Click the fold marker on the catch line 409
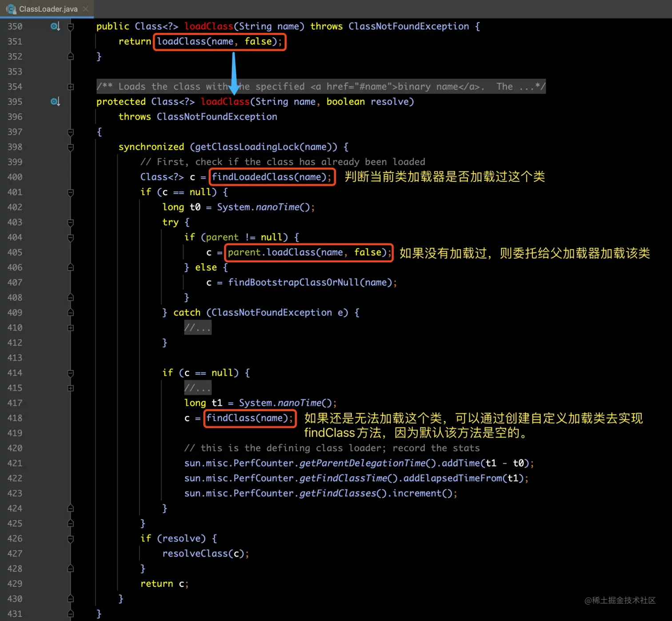 point(71,313)
